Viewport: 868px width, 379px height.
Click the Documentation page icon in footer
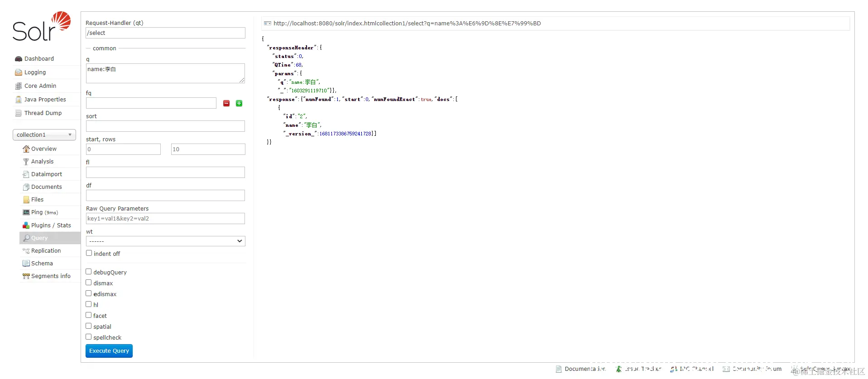click(x=559, y=369)
